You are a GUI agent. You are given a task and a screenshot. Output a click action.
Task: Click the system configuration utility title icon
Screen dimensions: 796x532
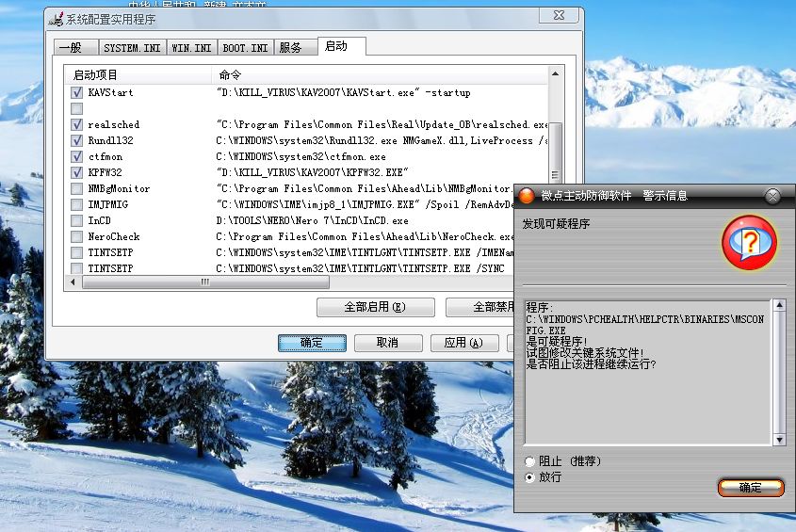tap(56, 19)
